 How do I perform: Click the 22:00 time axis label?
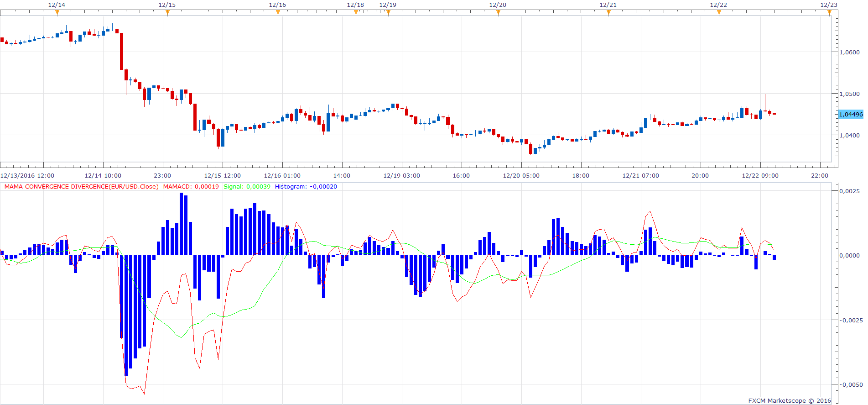(820, 176)
